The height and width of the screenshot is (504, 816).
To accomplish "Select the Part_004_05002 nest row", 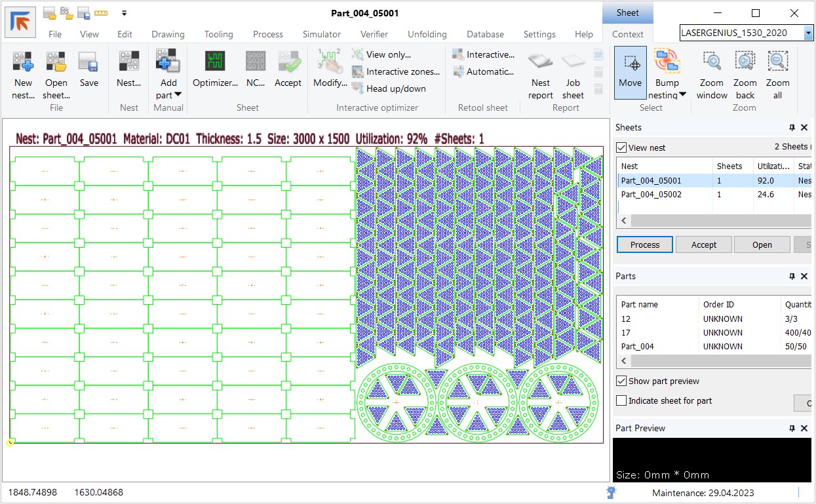I will (x=651, y=195).
